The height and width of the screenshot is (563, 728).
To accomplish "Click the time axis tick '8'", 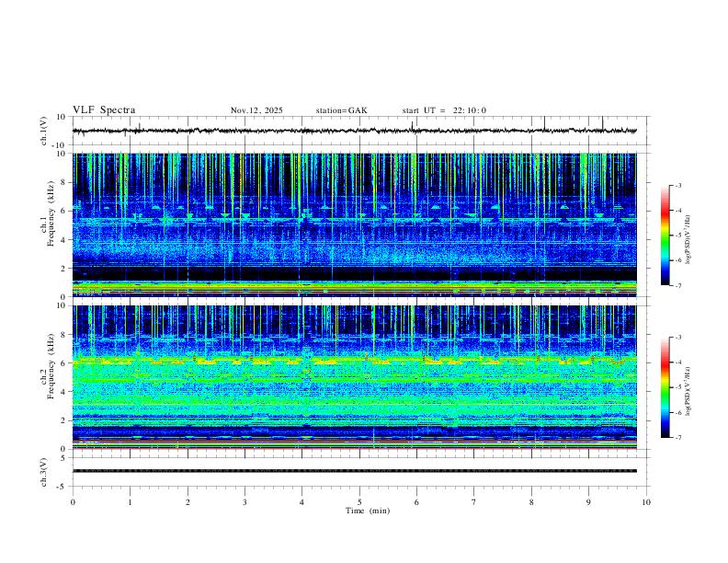I will (531, 502).
